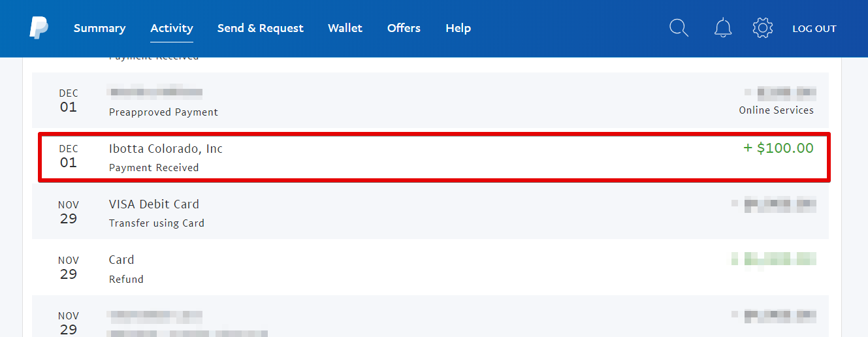Select the Transfer using Card label

157,223
